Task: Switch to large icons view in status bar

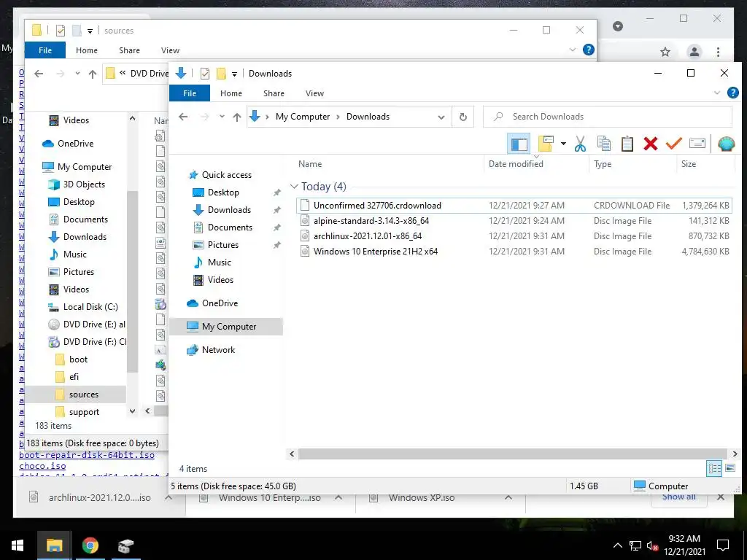Action: tap(729, 468)
